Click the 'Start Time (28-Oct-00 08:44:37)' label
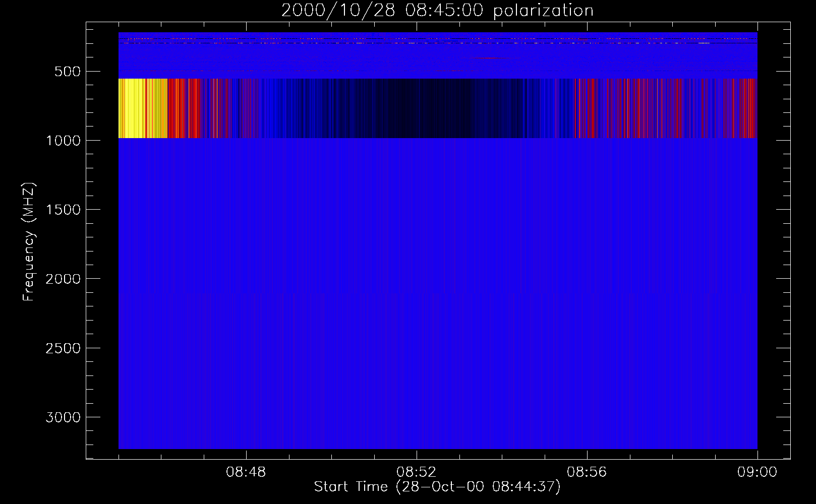816x504 pixels. [437, 487]
